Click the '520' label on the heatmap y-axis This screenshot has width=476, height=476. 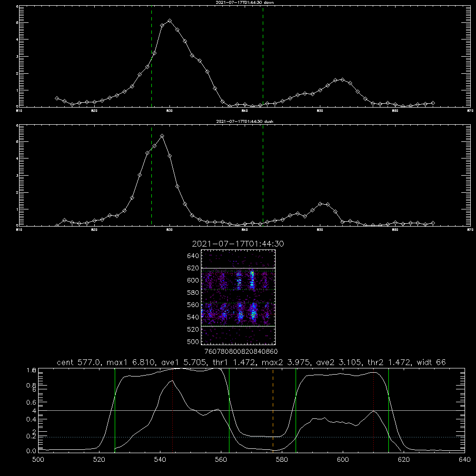[x=193, y=329]
